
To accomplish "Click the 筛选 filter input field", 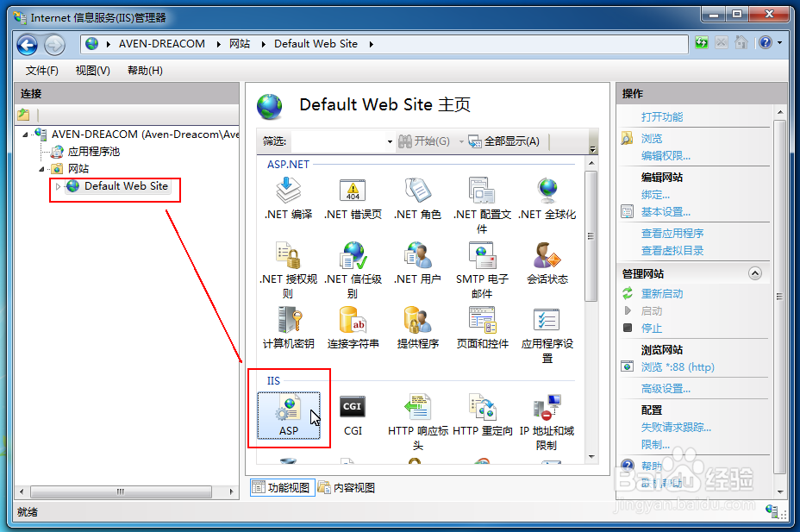I will click(x=338, y=141).
